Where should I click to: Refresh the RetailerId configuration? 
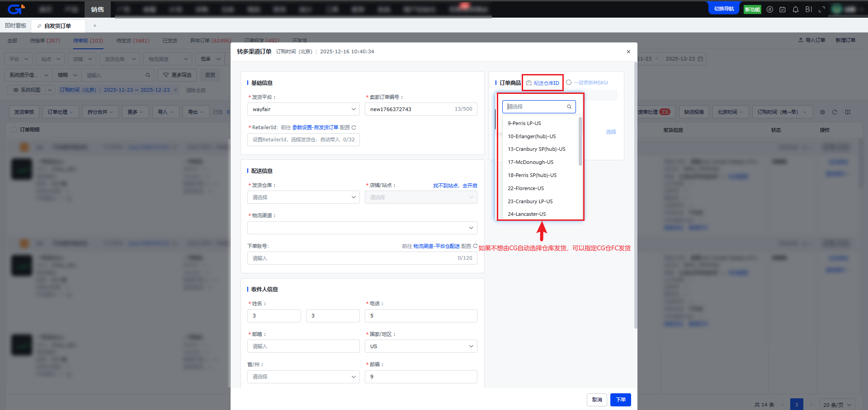(x=354, y=127)
